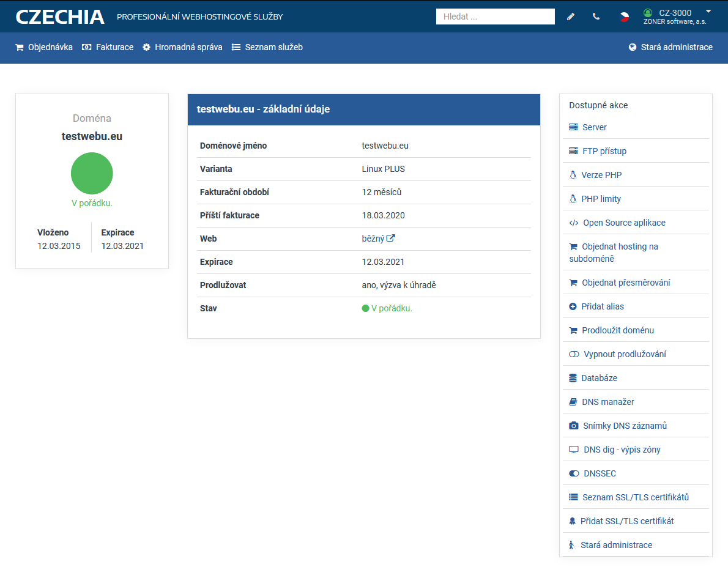This screenshot has height=578, width=728.
Task: Toggle DNSSEC switch in actions list
Action: (x=574, y=473)
